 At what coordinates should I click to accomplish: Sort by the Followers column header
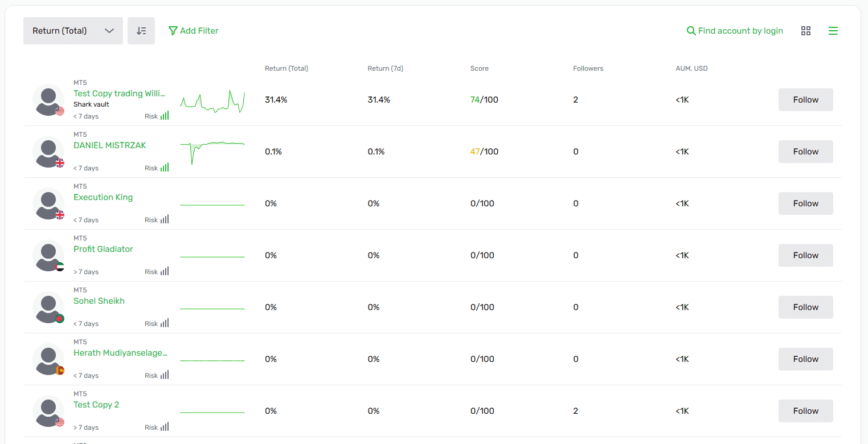pyautogui.click(x=588, y=68)
